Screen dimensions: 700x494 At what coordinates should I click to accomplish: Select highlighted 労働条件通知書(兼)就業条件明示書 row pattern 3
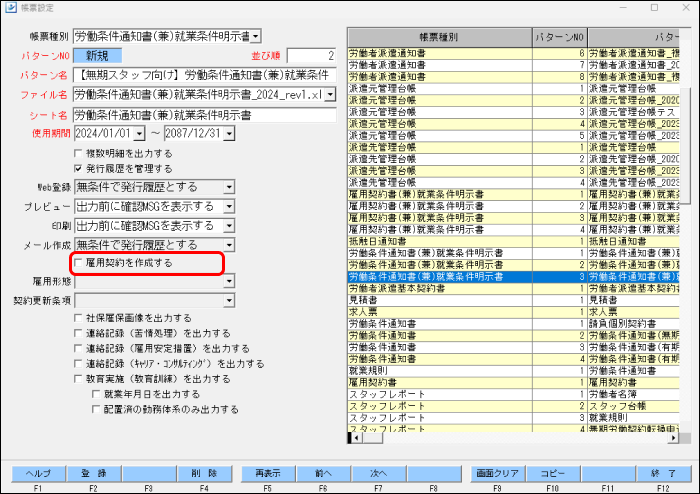coord(513,277)
